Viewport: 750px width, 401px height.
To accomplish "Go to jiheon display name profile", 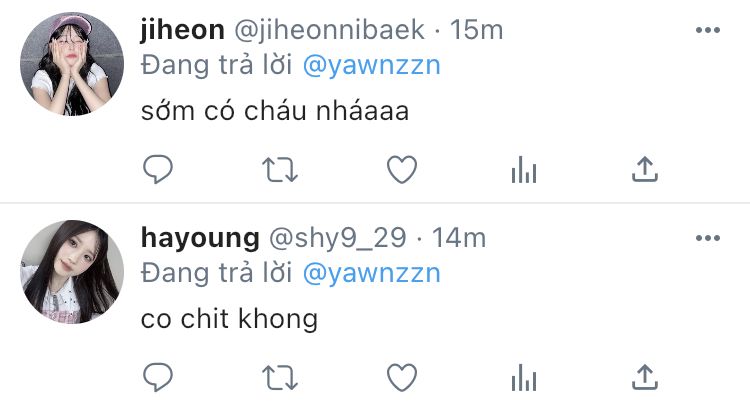I will tap(182, 30).
